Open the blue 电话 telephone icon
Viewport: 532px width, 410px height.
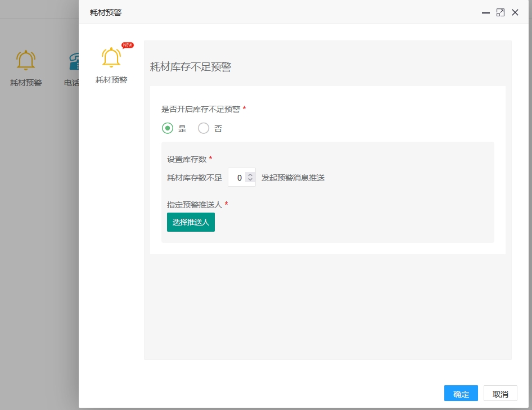pos(73,60)
